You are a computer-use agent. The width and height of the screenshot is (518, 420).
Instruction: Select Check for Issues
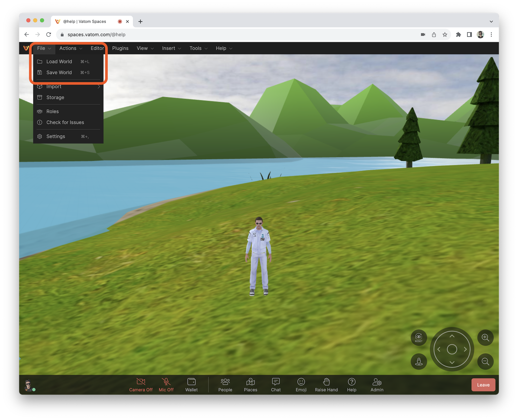point(68,122)
